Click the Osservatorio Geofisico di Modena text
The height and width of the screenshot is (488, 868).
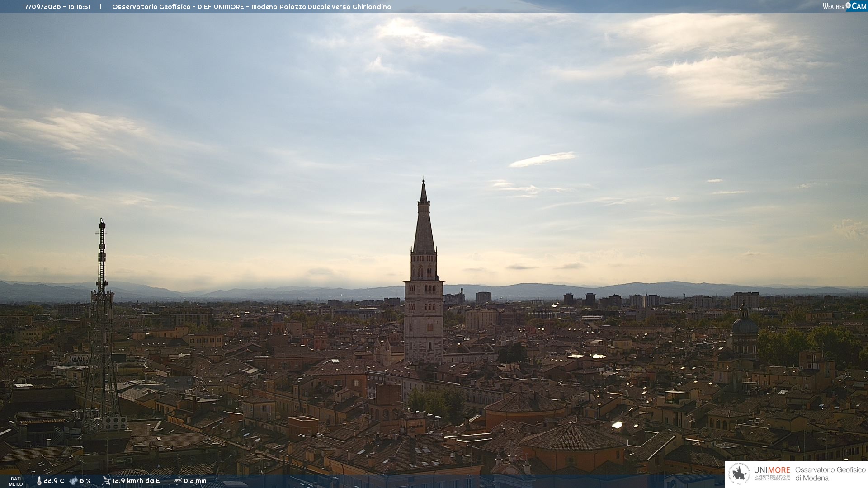coord(830,474)
